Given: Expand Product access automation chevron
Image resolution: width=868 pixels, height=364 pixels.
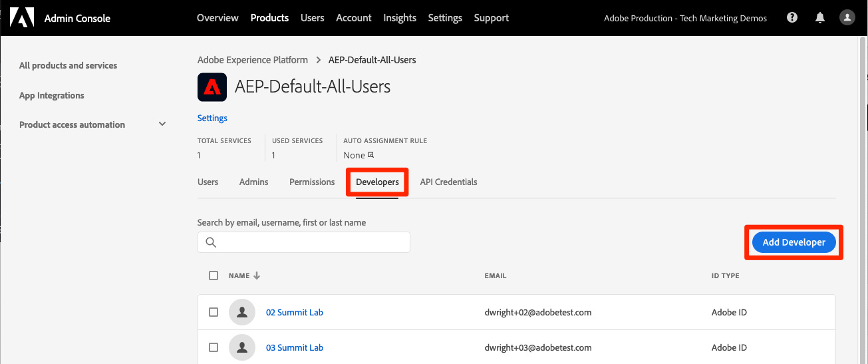Looking at the screenshot, I should point(162,124).
